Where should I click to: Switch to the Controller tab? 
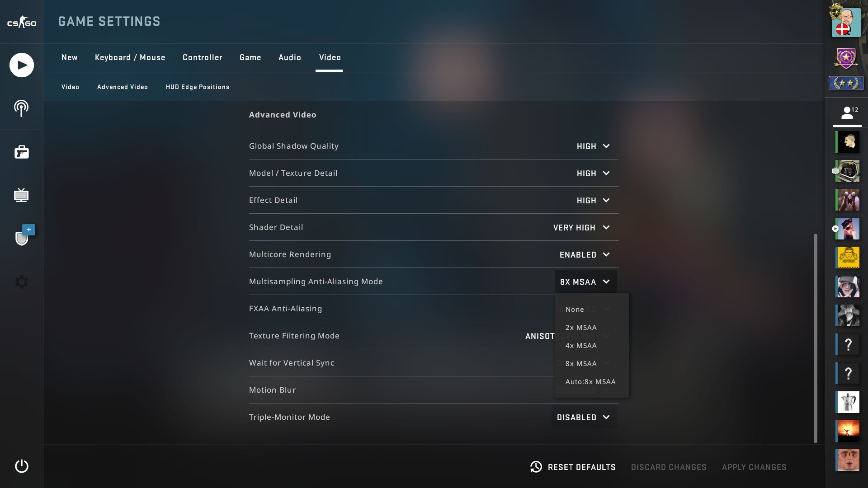coord(203,57)
